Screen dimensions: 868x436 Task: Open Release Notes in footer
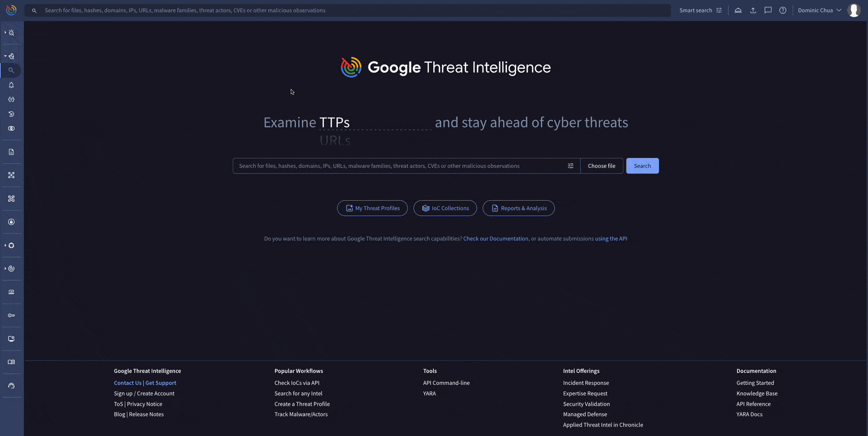pos(146,415)
